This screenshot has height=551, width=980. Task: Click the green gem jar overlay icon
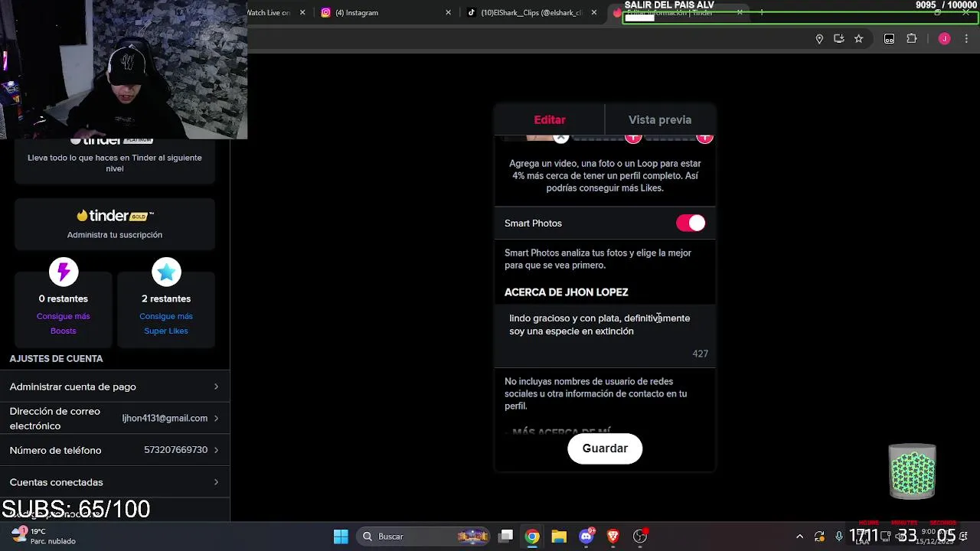[912, 471]
